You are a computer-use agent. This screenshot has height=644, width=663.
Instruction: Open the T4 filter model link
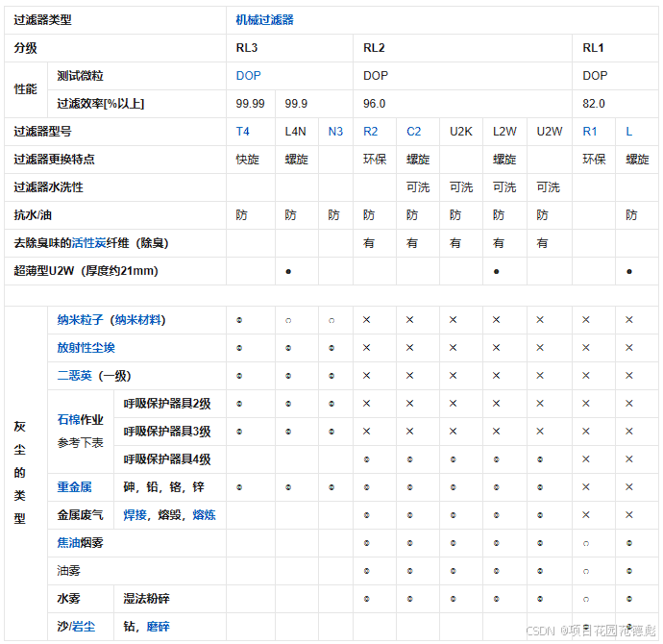click(243, 132)
